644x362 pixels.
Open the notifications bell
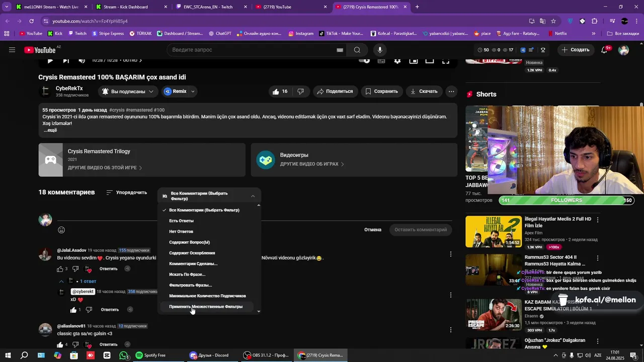[x=604, y=50]
